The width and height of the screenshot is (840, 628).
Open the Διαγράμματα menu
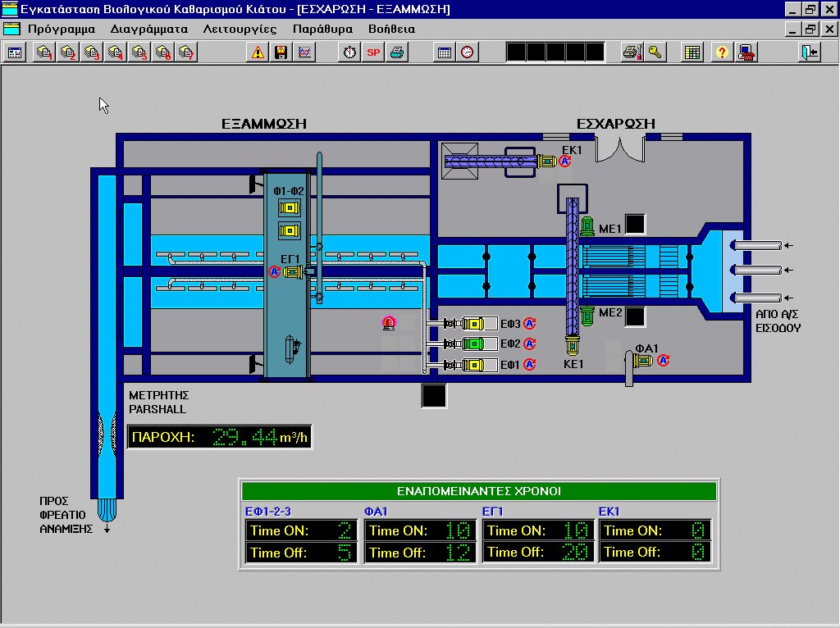(x=148, y=29)
